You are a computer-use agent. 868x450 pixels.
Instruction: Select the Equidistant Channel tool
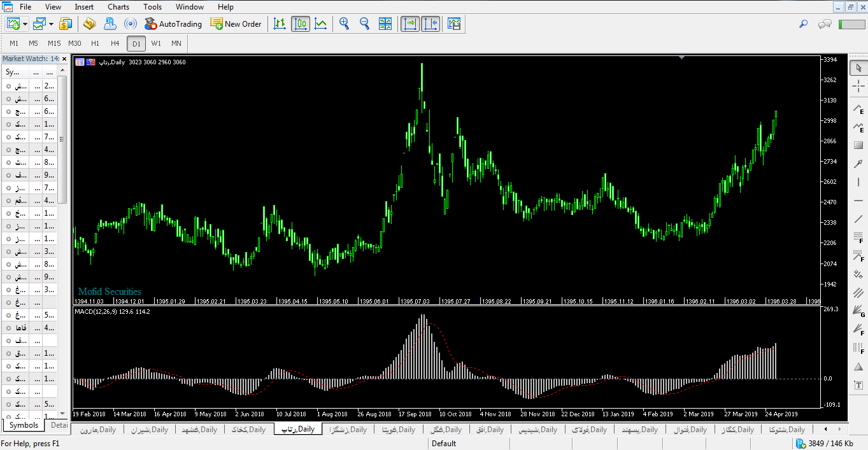click(x=858, y=293)
